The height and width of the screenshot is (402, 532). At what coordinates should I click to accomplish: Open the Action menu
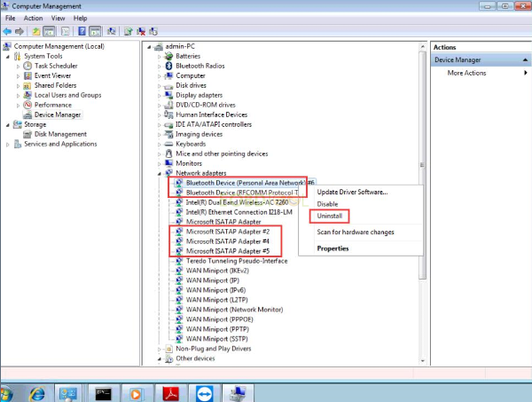pos(34,18)
